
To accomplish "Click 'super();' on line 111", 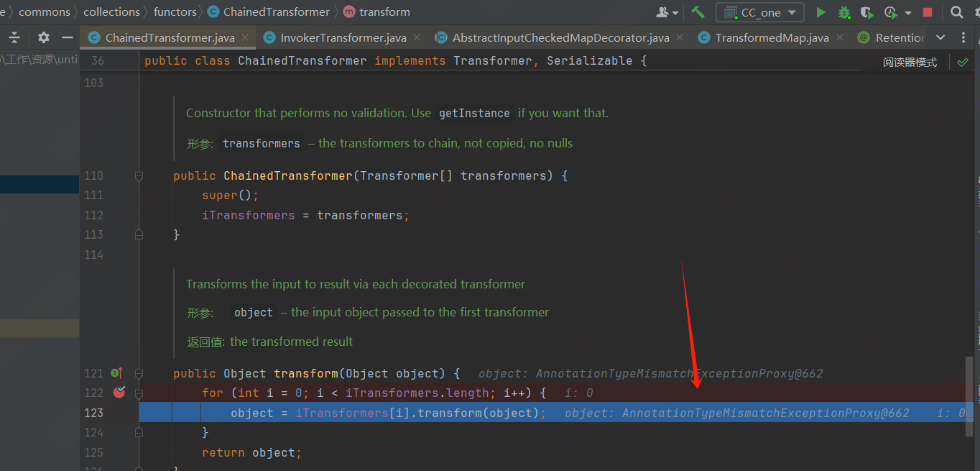I will [x=230, y=195].
